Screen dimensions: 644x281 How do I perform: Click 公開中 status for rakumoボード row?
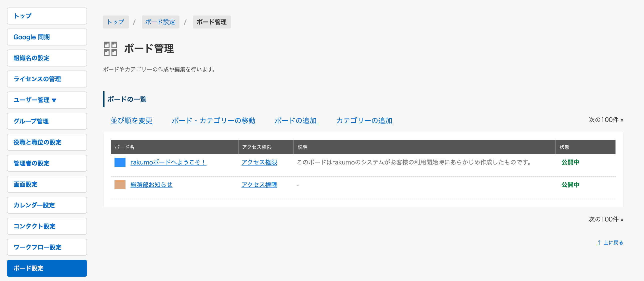point(570,162)
